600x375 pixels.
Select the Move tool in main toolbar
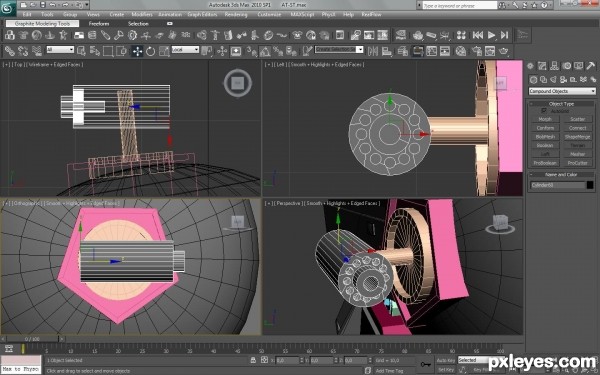[x=137, y=51]
